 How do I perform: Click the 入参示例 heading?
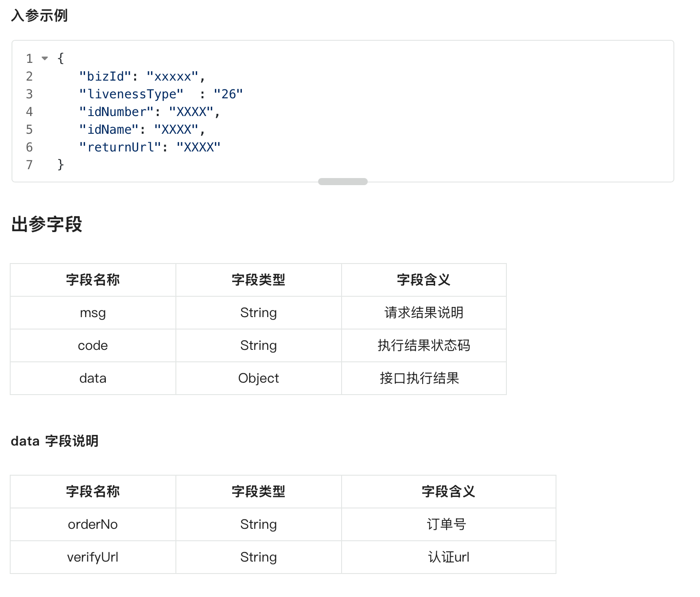coord(39,16)
